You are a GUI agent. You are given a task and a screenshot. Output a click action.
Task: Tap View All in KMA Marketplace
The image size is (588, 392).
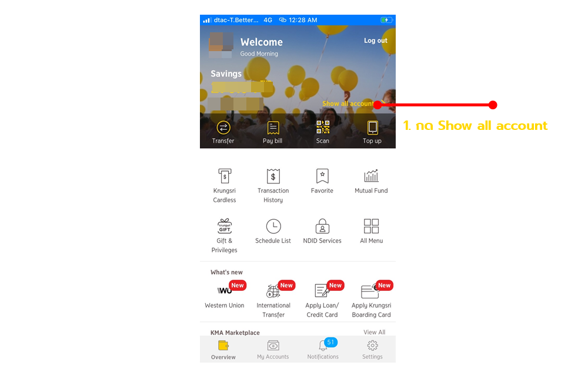tap(374, 332)
